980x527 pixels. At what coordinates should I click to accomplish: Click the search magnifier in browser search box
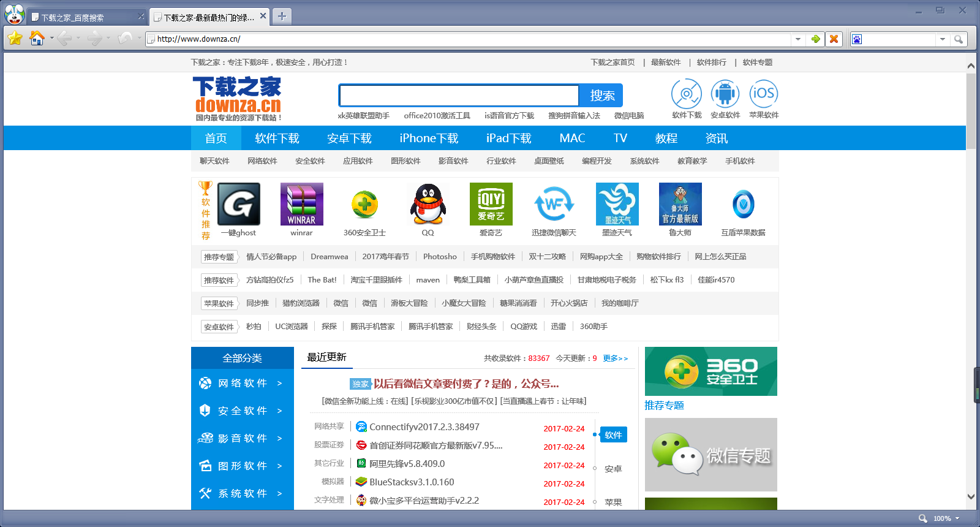coord(959,39)
